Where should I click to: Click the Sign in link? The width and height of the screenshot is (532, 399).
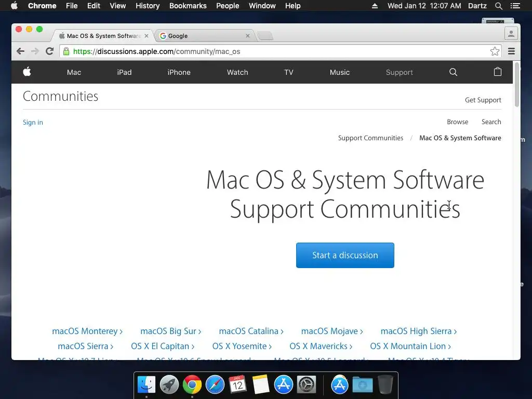pyautogui.click(x=33, y=122)
